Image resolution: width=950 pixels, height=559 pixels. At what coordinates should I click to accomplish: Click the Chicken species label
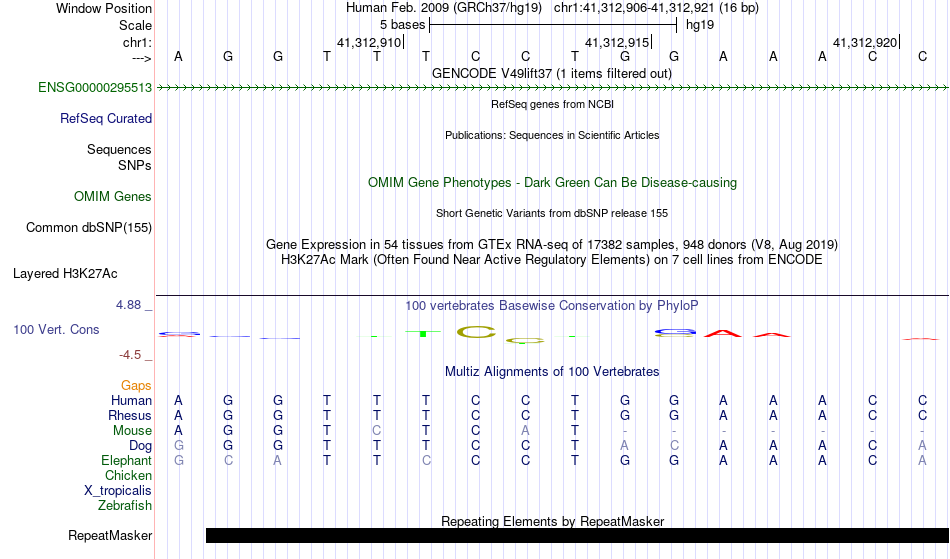point(128,476)
